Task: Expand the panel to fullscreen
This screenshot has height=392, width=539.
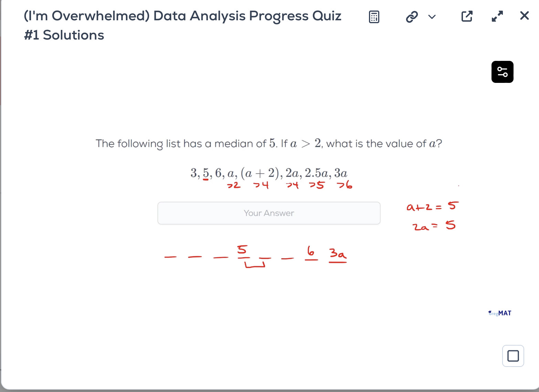Action: click(x=497, y=16)
